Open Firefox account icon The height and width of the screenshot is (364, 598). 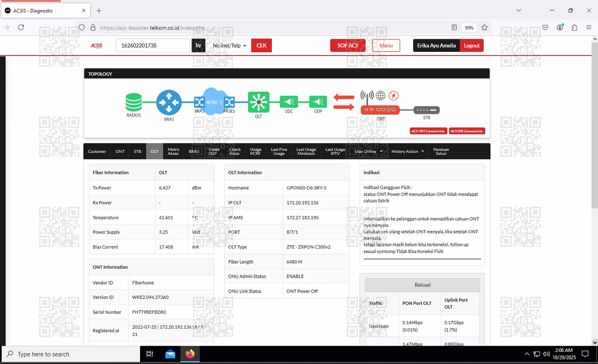click(560, 28)
